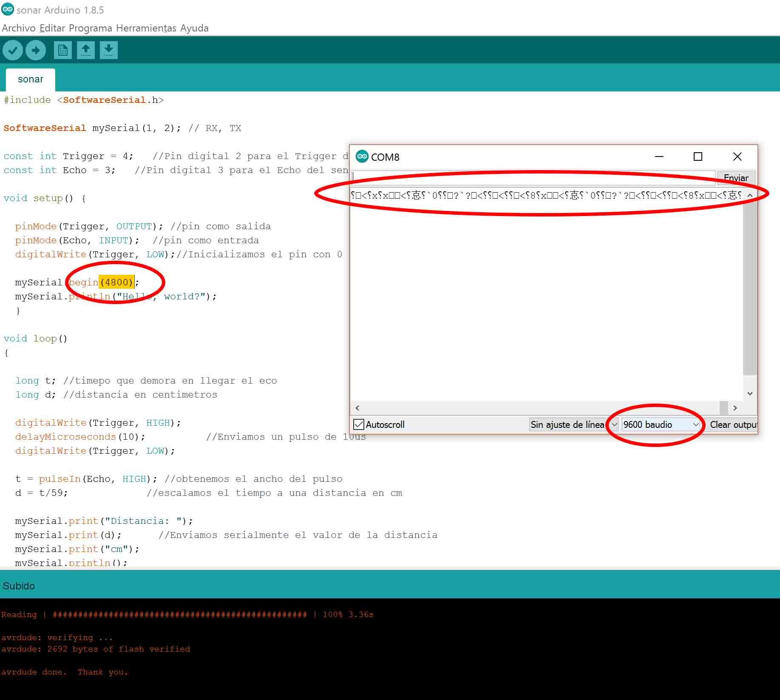The height and width of the screenshot is (700, 780).
Task: Click the Upload sketch arrow icon
Action: pyautogui.click(x=36, y=50)
